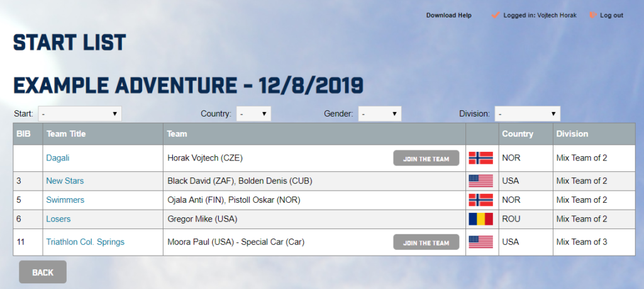Click the Romania flag in Losers row

pyautogui.click(x=480, y=219)
